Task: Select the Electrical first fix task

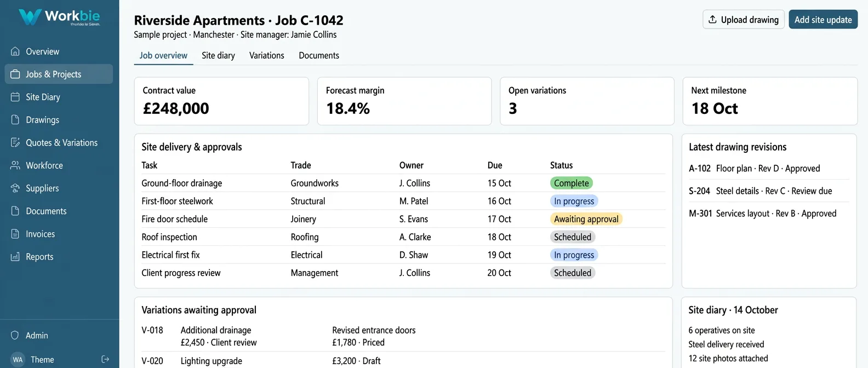Action: click(x=170, y=255)
